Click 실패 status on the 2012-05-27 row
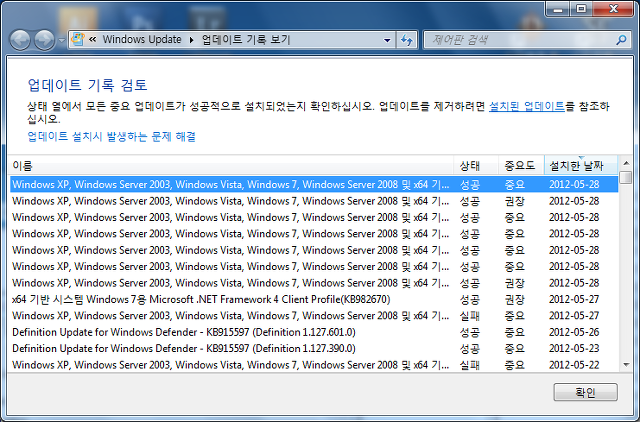 [x=469, y=316]
